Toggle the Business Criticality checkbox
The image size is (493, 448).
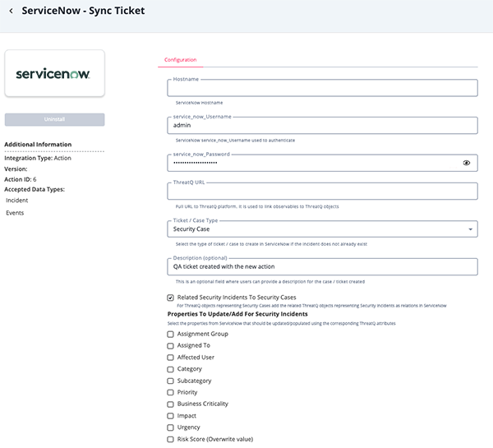coord(170,404)
